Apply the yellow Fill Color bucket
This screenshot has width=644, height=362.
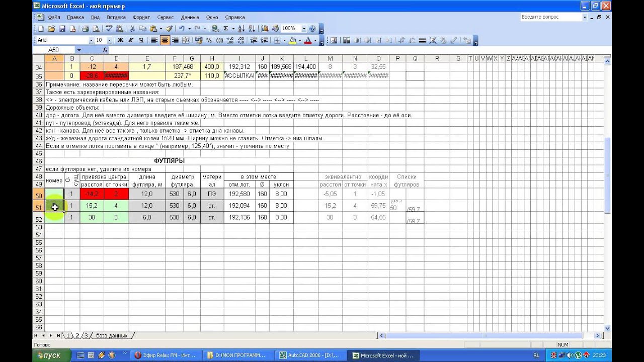293,40
